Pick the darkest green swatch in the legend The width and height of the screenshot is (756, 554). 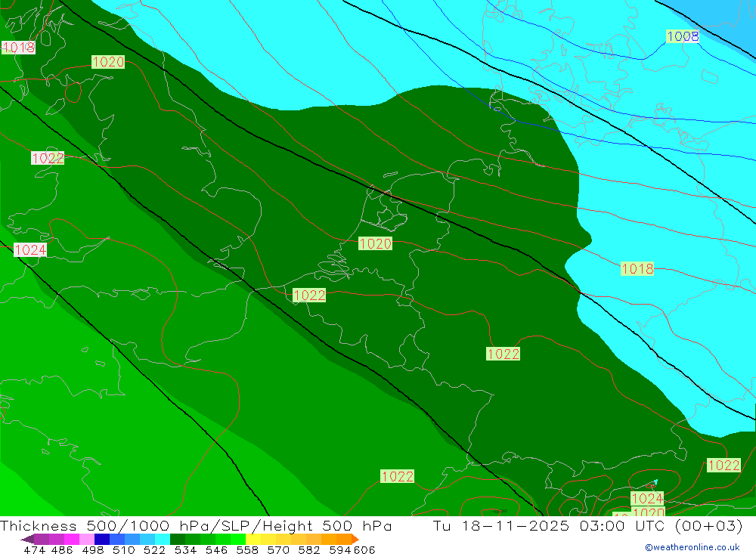178,539
